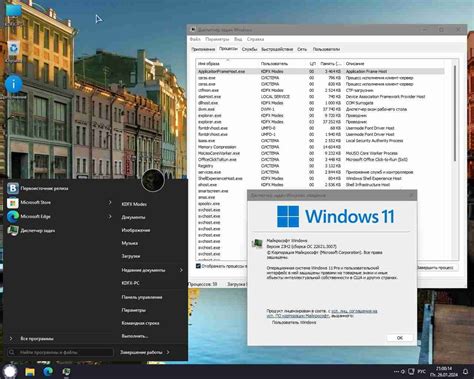
Task: Click the user avatar picture in Start menu
Action: click(x=153, y=180)
